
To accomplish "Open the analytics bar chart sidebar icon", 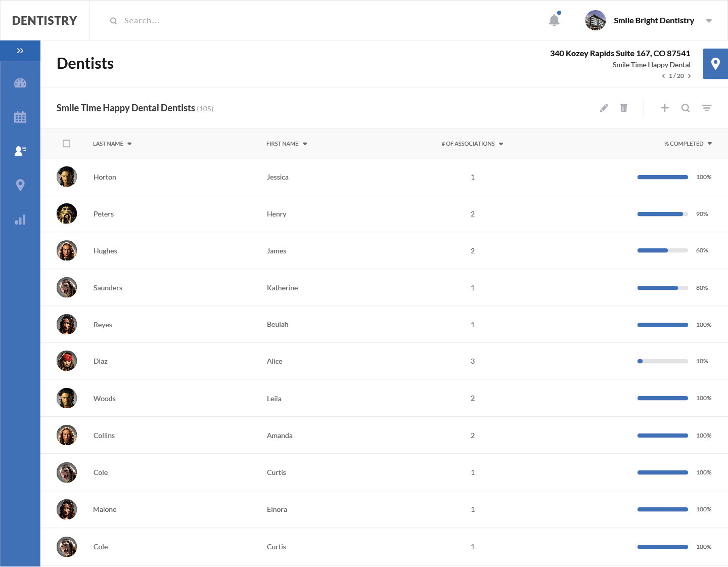I will [20, 220].
